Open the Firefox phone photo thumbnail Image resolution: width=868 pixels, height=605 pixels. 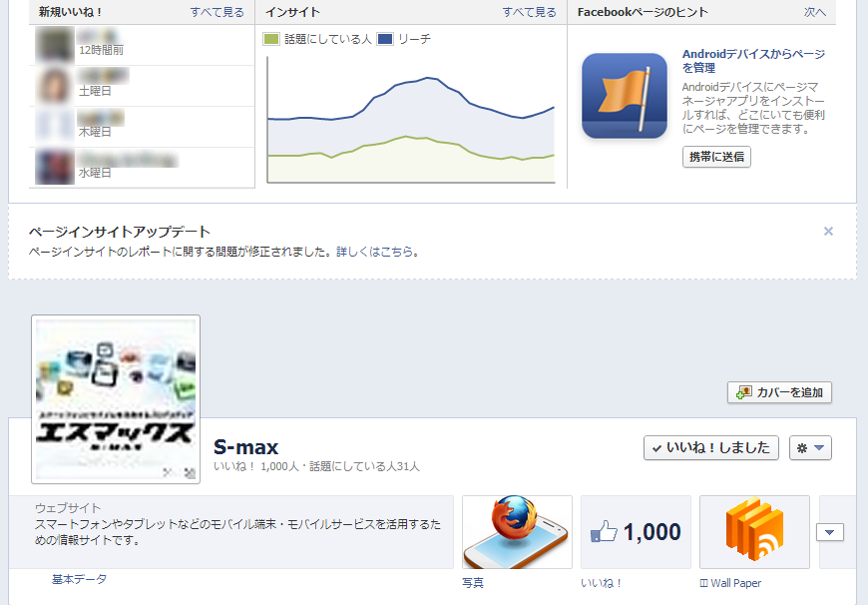pyautogui.click(x=517, y=532)
